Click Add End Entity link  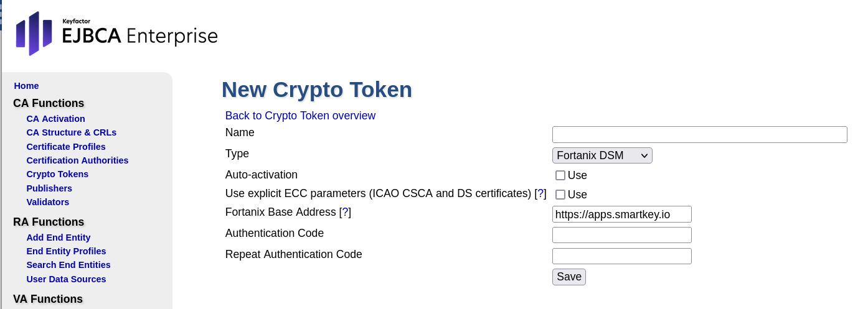click(59, 238)
